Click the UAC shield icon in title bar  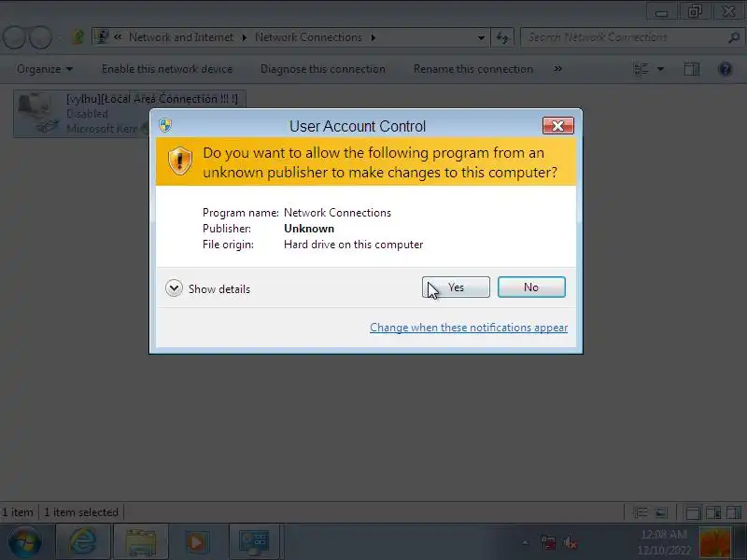(x=165, y=125)
